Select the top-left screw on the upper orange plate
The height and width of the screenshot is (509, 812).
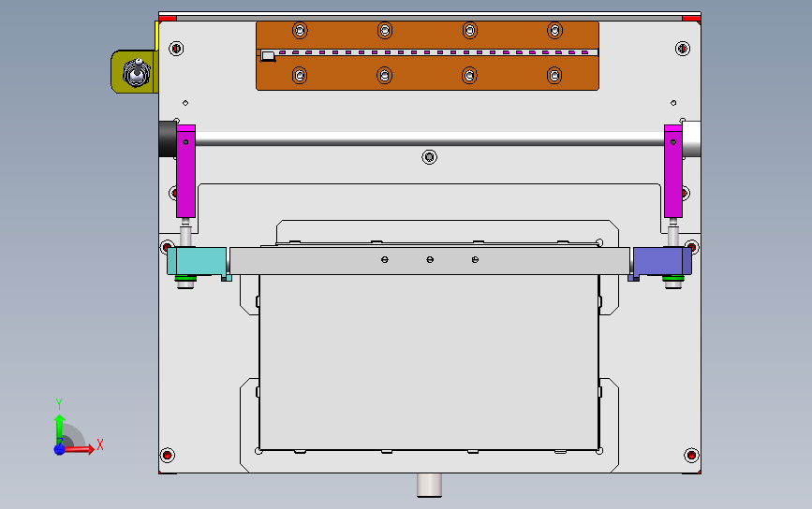pos(300,31)
